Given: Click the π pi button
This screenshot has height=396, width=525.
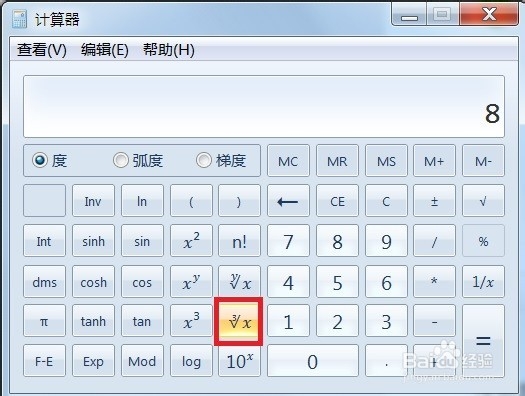Looking at the screenshot, I should click(44, 321).
